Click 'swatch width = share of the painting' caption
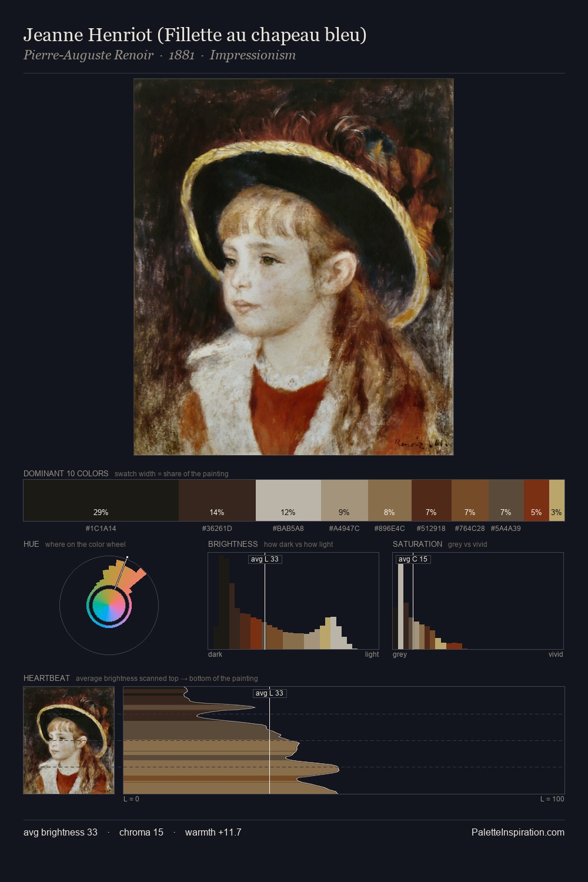Screen dimensions: 588x882 coord(172,474)
